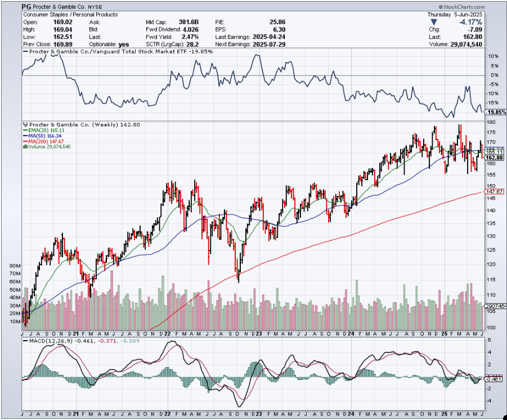Select the Low value 162.51
The width and height of the screenshot is (507, 420).
(62, 37)
